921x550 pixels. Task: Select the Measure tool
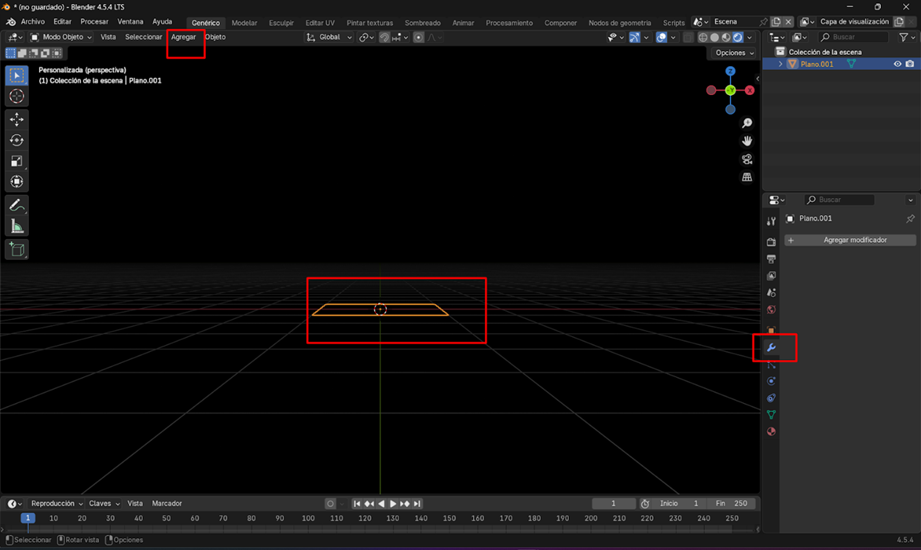pos(17,227)
